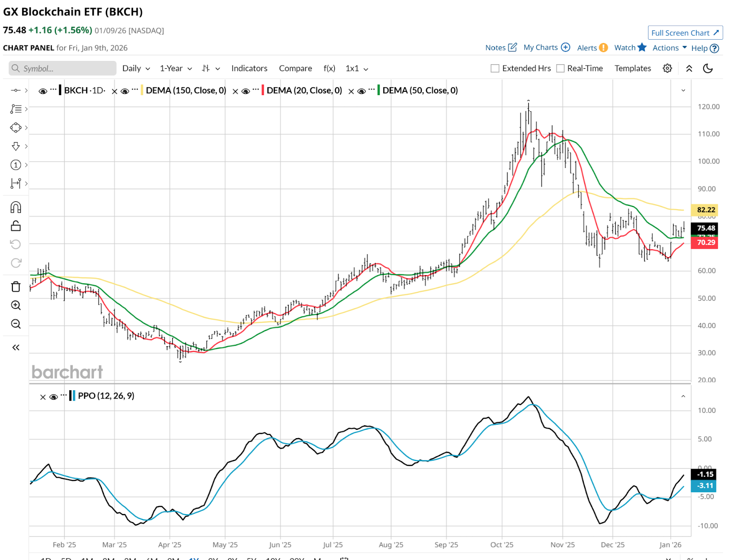Click the magnet snap tool icon
This screenshot has width=739, height=560.
coord(16,207)
